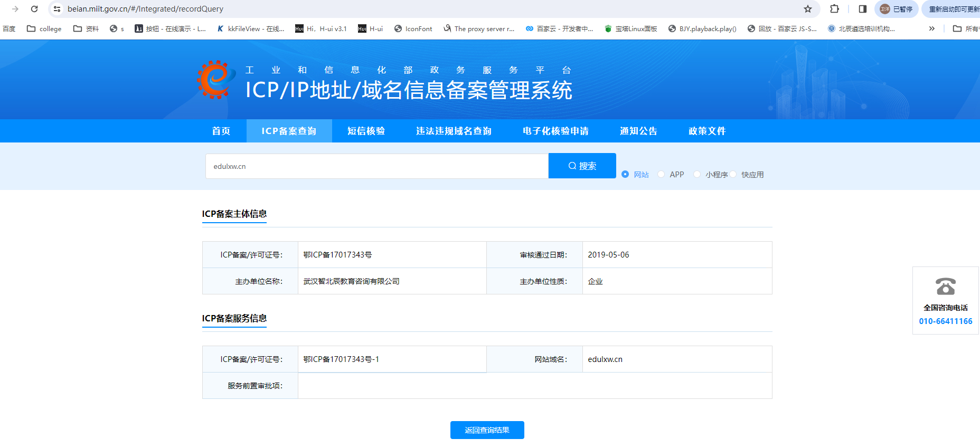Open the 按钮 - 在线演示 bookmark
The height and width of the screenshot is (448, 980).
[170, 29]
